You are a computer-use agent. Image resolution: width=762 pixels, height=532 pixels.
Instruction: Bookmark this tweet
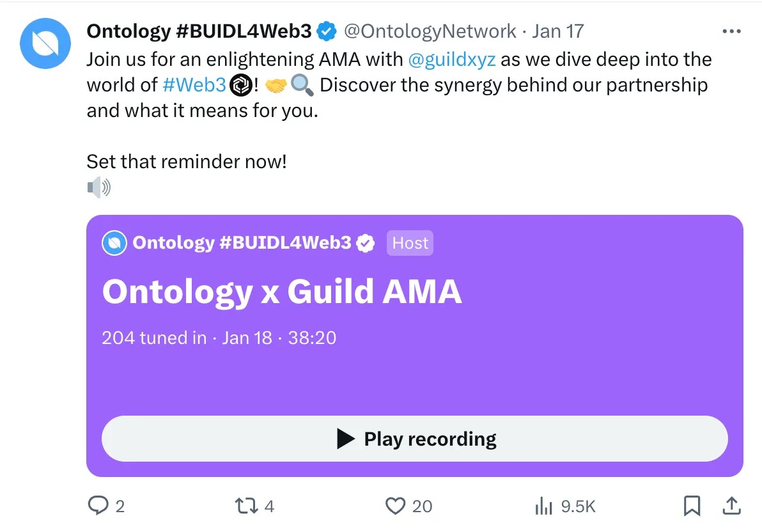[692, 506]
